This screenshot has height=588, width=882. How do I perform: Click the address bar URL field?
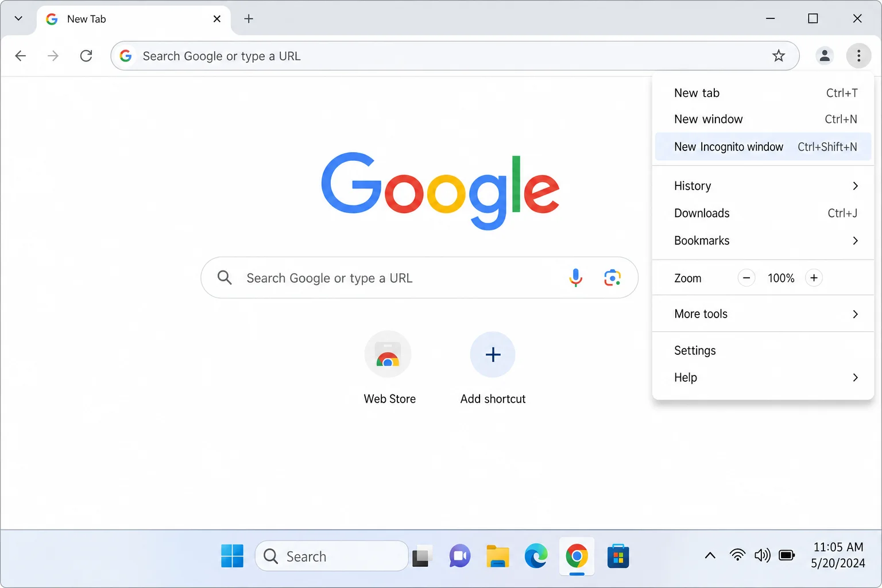click(x=455, y=56)
